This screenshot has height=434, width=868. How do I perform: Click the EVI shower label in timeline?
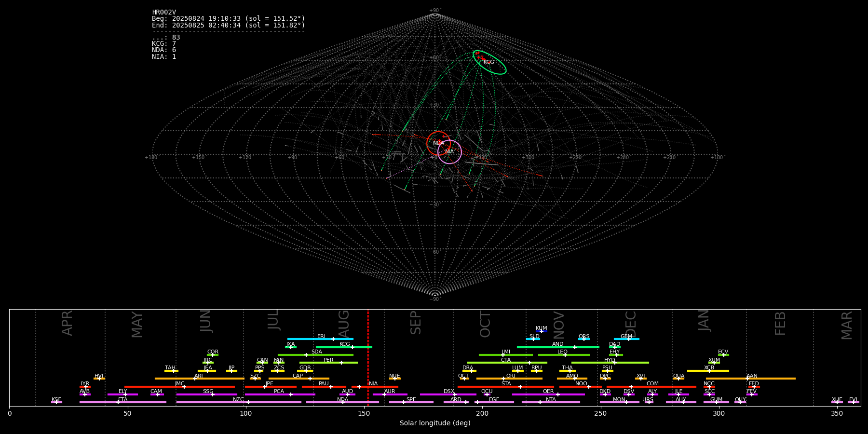point(853,400)
